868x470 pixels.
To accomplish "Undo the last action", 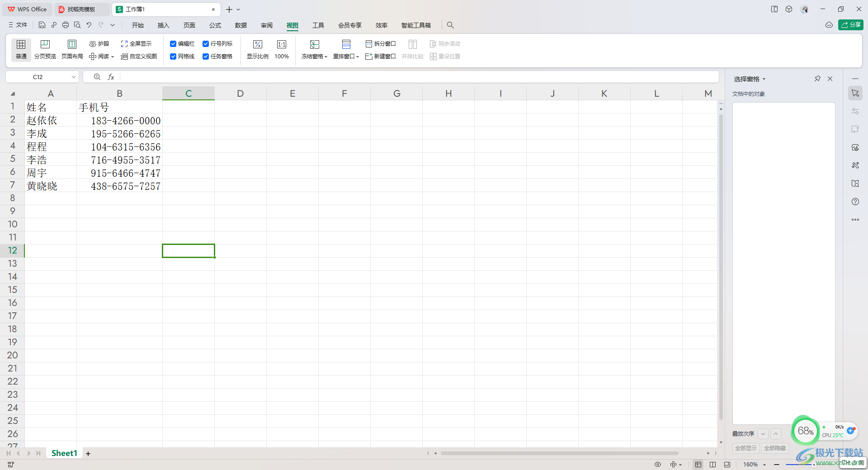I will click(89, 25).
